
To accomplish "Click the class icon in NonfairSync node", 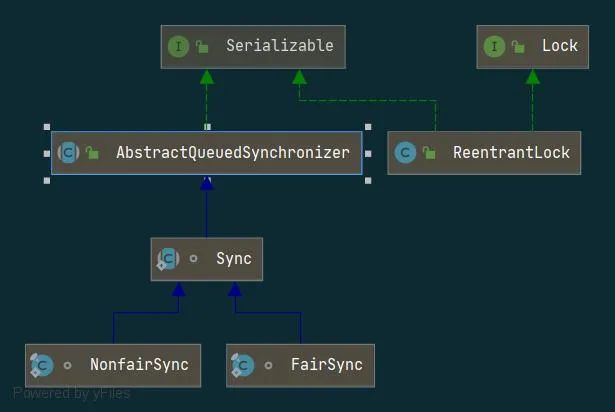I will tap(42, 365).
